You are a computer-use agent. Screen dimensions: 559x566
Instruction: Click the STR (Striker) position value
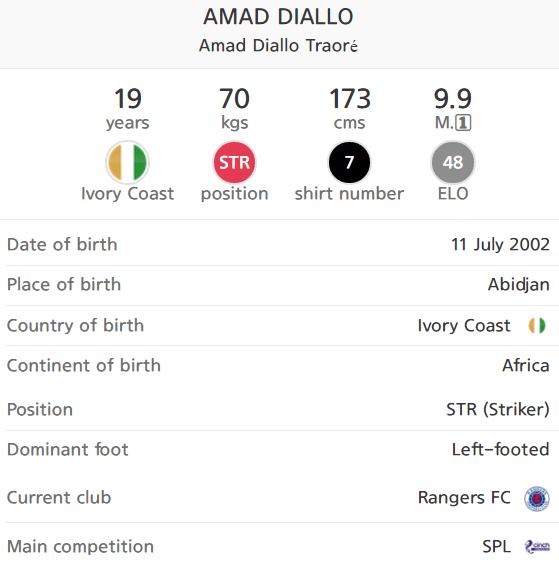click(498, 409)
